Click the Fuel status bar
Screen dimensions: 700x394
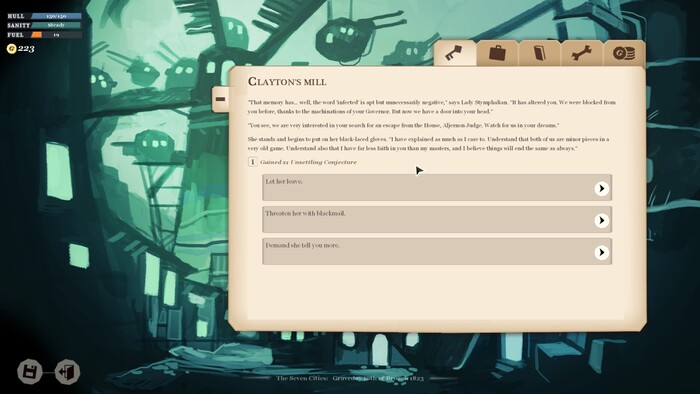coord(56,35)
